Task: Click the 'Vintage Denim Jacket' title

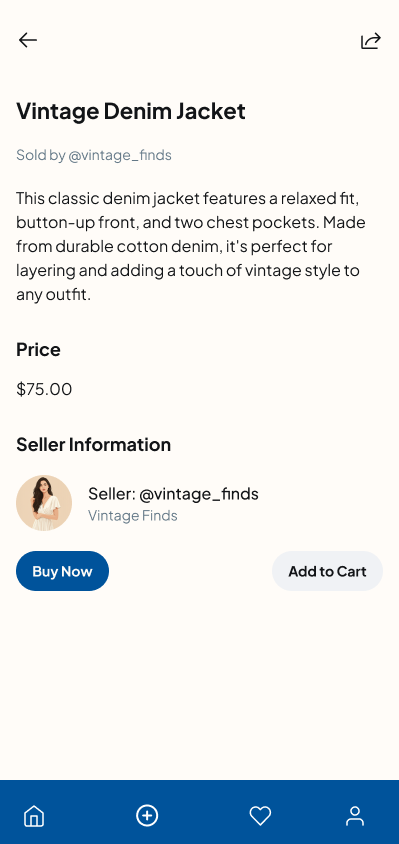Action: coord(131,111)
